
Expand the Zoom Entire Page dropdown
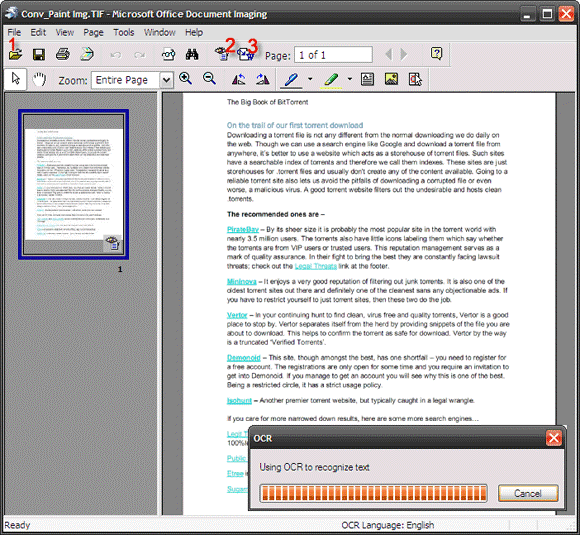pos(167,80)
